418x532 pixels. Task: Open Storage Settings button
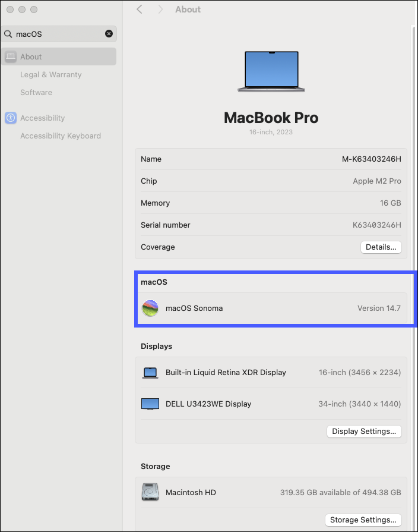(x=363, y=520)
